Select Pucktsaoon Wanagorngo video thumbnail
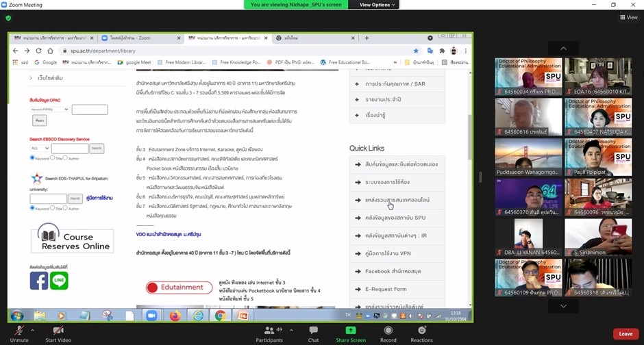 pyautogui.click(x=528, y=157)
